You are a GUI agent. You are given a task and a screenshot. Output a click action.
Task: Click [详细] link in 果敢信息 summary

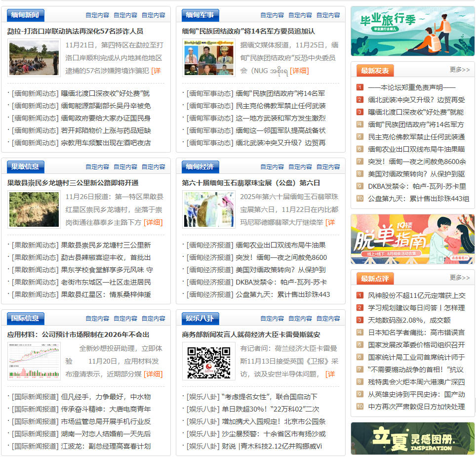click(153, 222)
